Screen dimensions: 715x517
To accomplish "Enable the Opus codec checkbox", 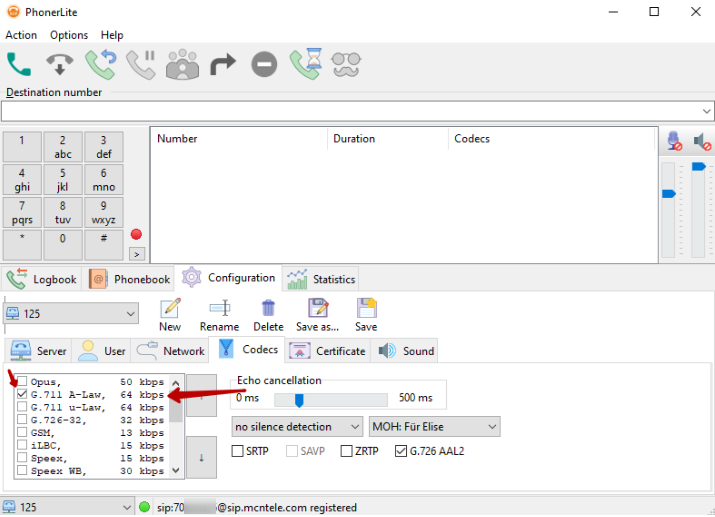I will 22,381.
